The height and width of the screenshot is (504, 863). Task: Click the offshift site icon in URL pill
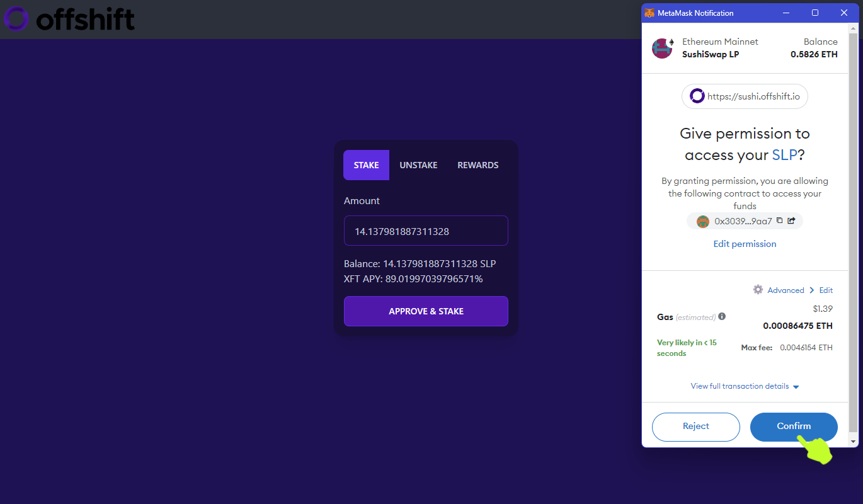(697, 96)
